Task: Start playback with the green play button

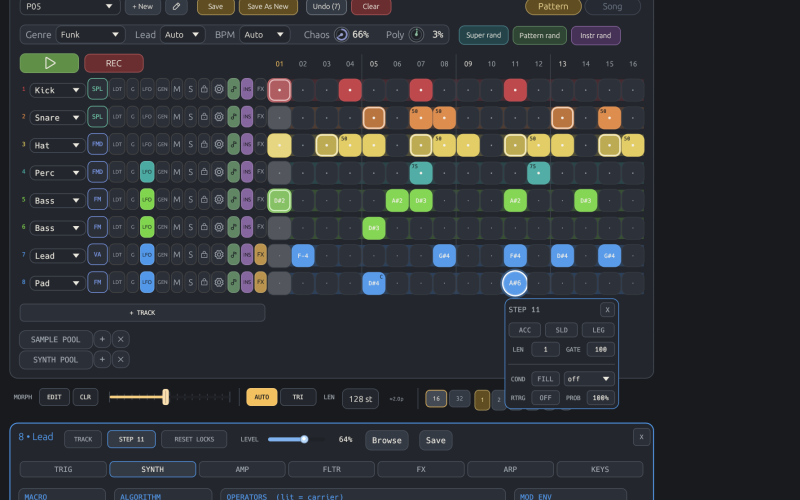Action: pyautogui.click(x=49, y=63)
